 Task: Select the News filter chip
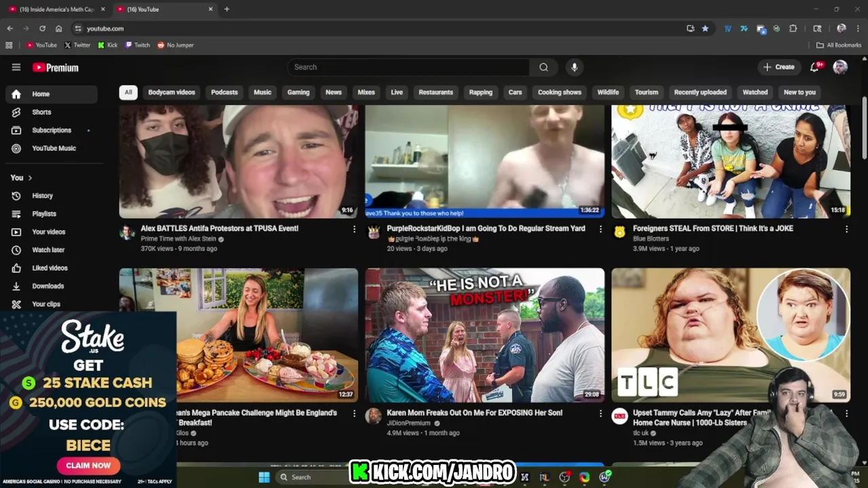click(334, 92)
